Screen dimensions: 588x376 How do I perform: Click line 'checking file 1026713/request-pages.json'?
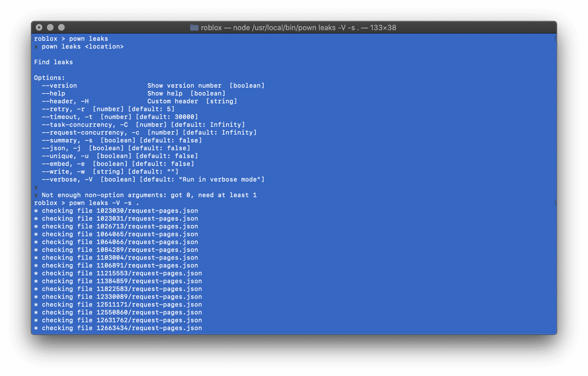click(x=116, y=227)
